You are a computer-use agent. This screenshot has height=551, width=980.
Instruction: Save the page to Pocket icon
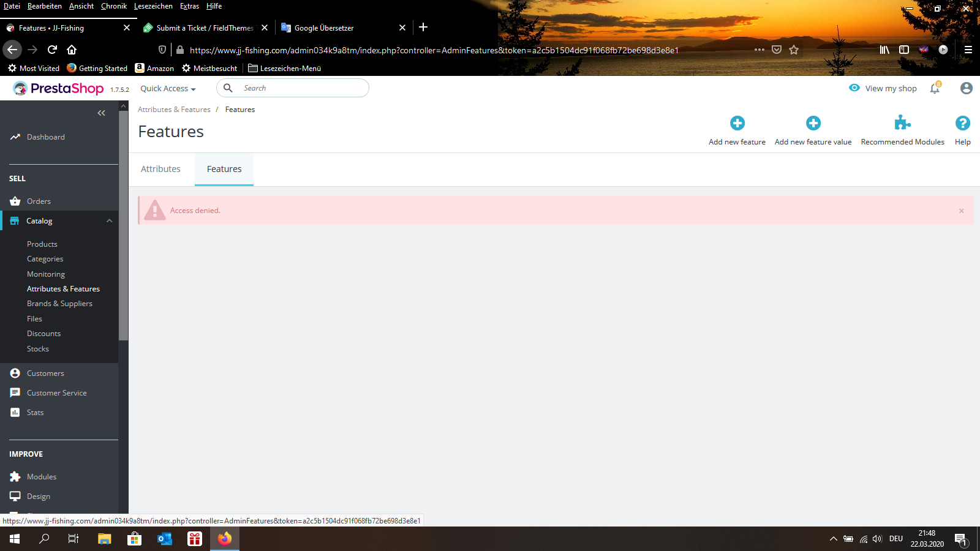[777, 50]
